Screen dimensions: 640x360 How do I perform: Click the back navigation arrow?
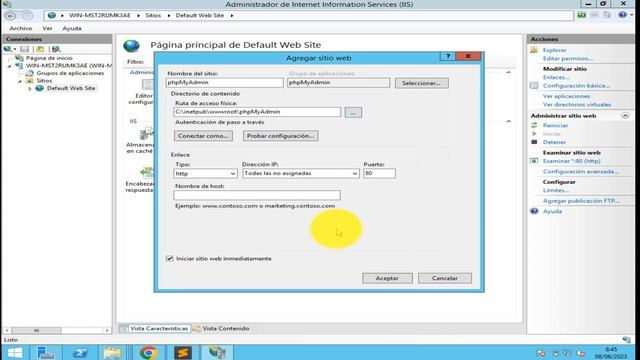point(11,16)
